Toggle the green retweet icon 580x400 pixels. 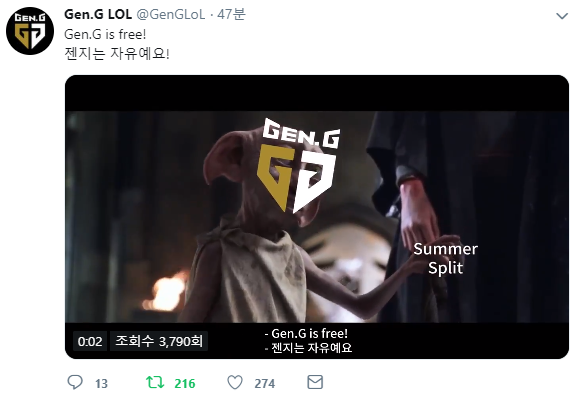click(155, 382)
